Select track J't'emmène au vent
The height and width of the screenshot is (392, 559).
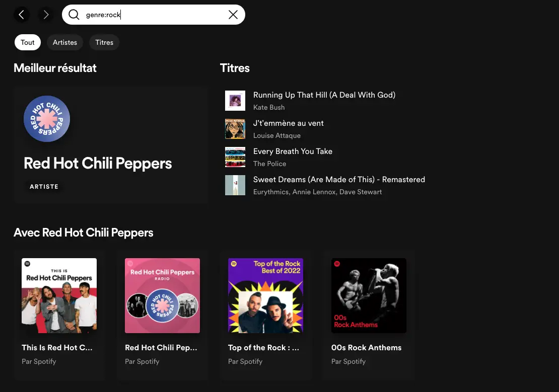tap(288, 123)
